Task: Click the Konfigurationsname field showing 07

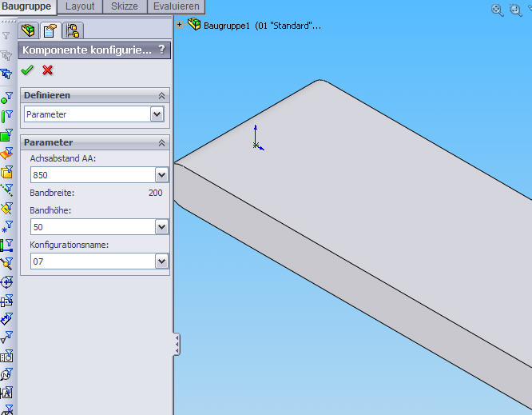Action: pos(93,261)
